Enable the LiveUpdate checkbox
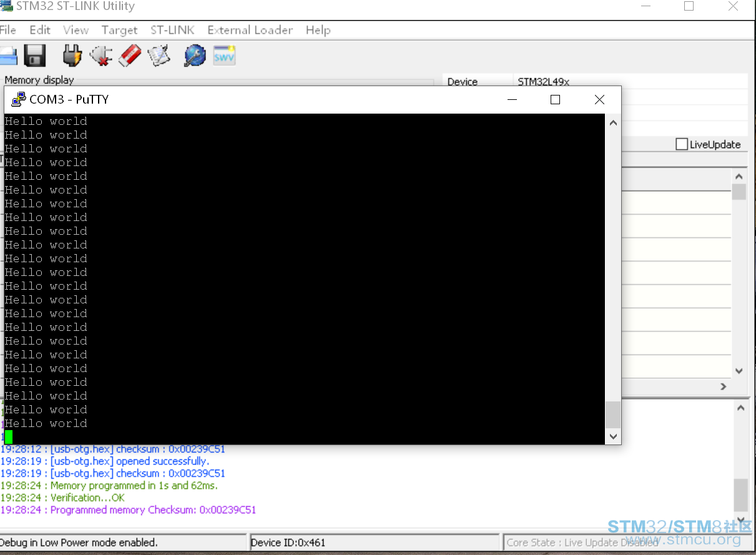The height and width of the screenshot is (555, 756). pos(682,144)
